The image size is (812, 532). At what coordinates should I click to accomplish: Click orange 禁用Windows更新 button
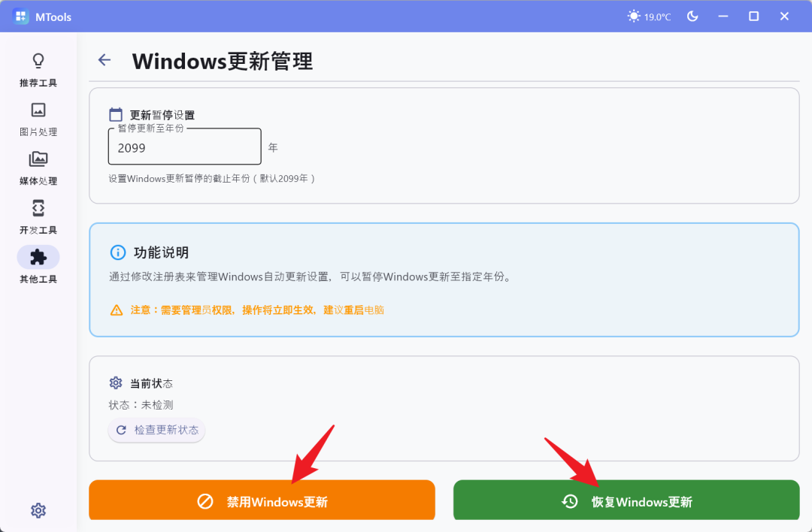click(262, 500)
